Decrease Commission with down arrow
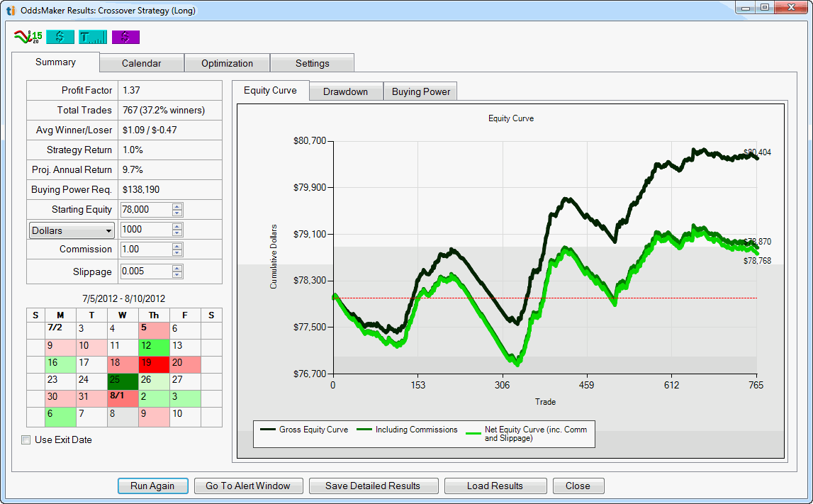Image resolution: width=813 pixels, height=504 pixels. pos(177,252)
